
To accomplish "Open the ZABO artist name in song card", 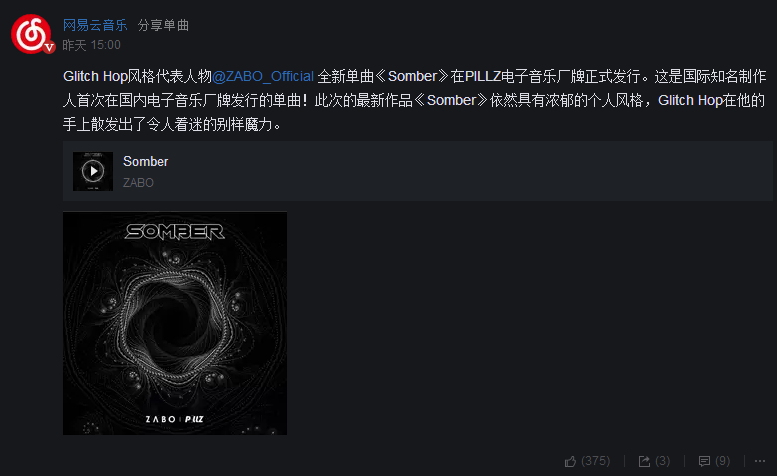I will tap(138, 183).
